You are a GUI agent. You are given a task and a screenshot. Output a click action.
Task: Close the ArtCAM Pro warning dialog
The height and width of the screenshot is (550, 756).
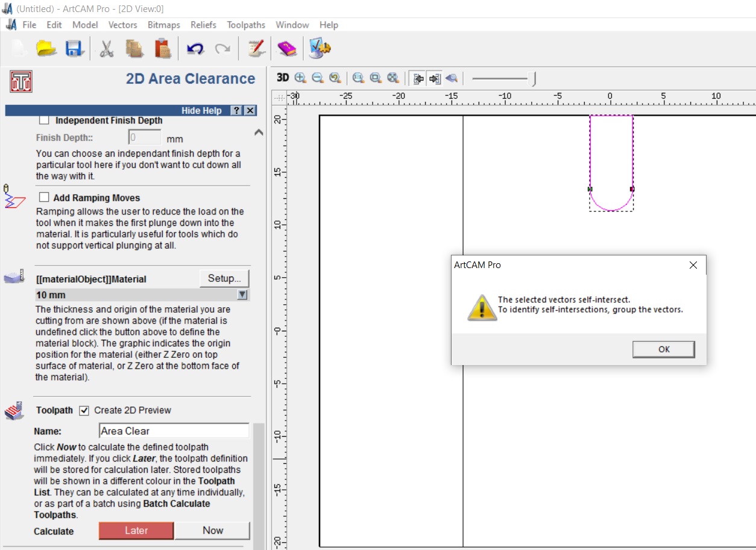(x=693, y=265)
